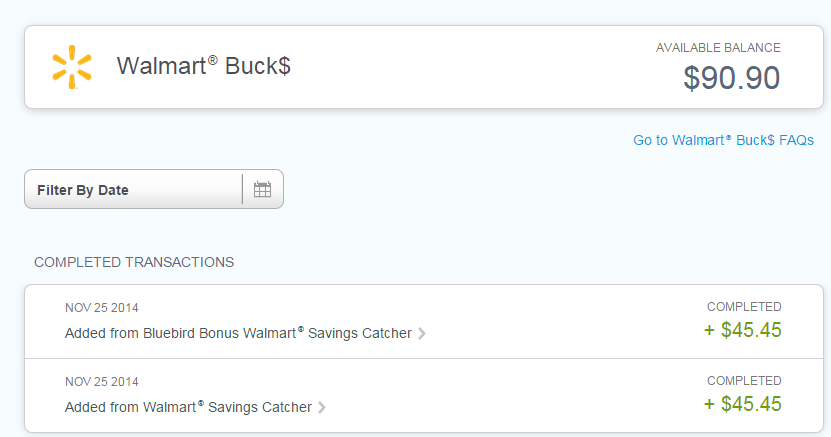Go to Walmart Buck$ FAQs link

pos(723,140)
